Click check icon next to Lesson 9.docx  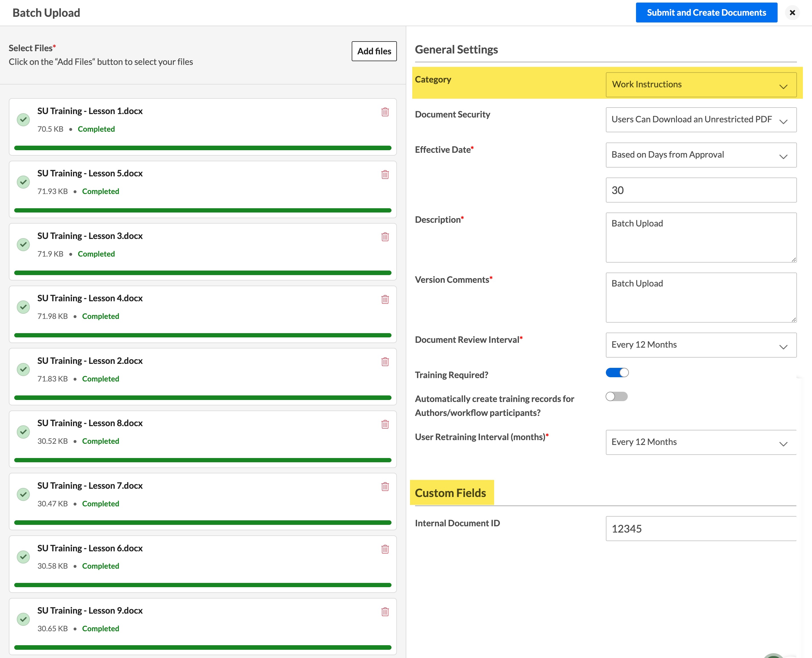[24, 619]
